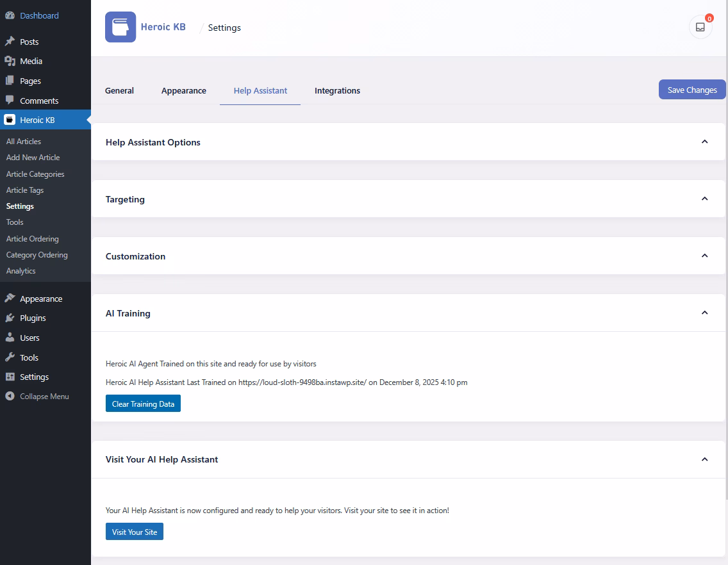Screen dimensions: 728x565
Task: Collapse the Help Assistant Options section
Action: tap(705, 142)
